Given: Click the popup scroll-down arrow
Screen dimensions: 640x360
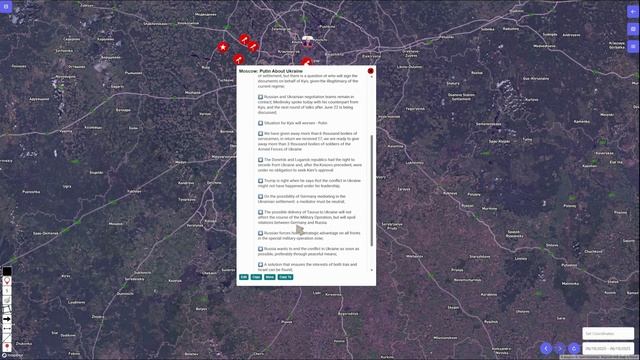Looking at the screenshot, I should [371, 270].
